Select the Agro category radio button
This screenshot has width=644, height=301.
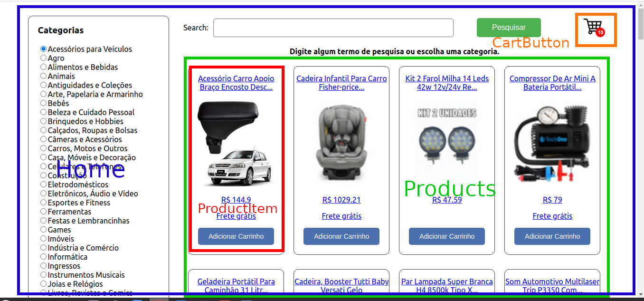pyautogui.click(x=44, y=58)
